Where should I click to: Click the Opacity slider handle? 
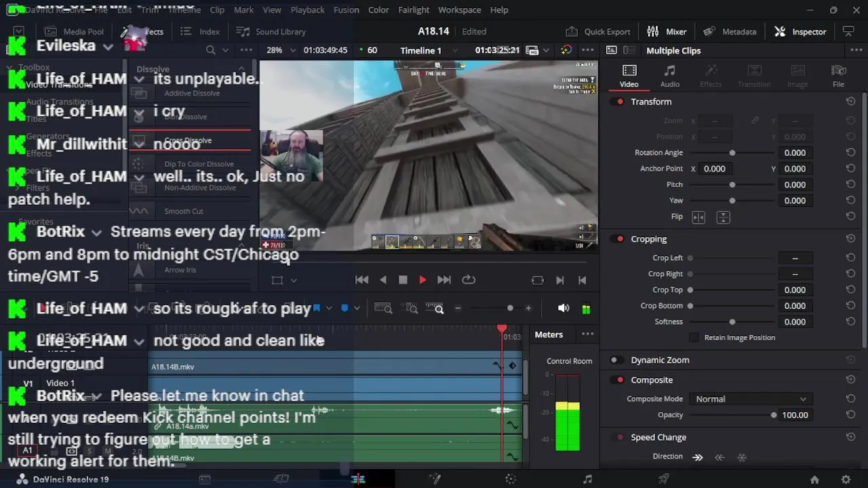coord(774,415)
